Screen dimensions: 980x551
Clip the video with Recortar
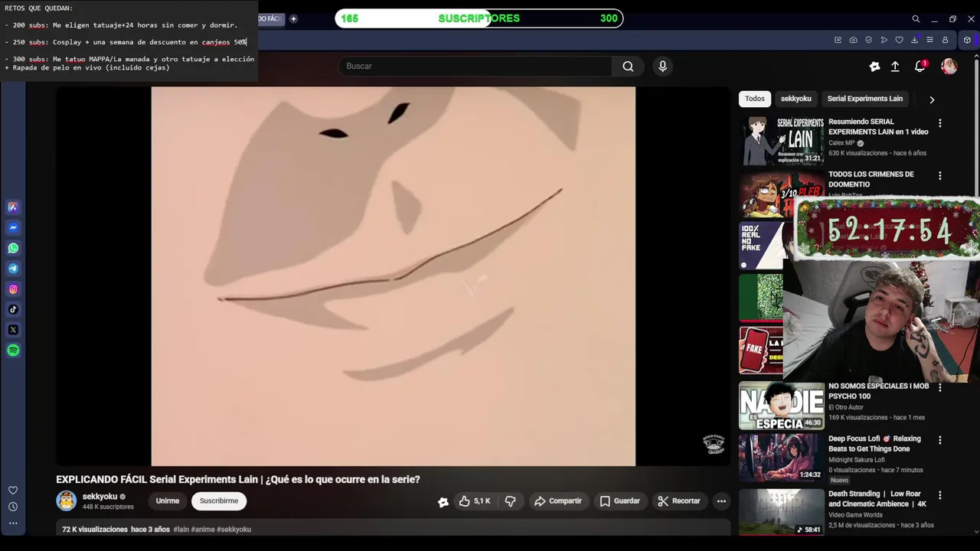pyautogui.click(x=679, y=501)
